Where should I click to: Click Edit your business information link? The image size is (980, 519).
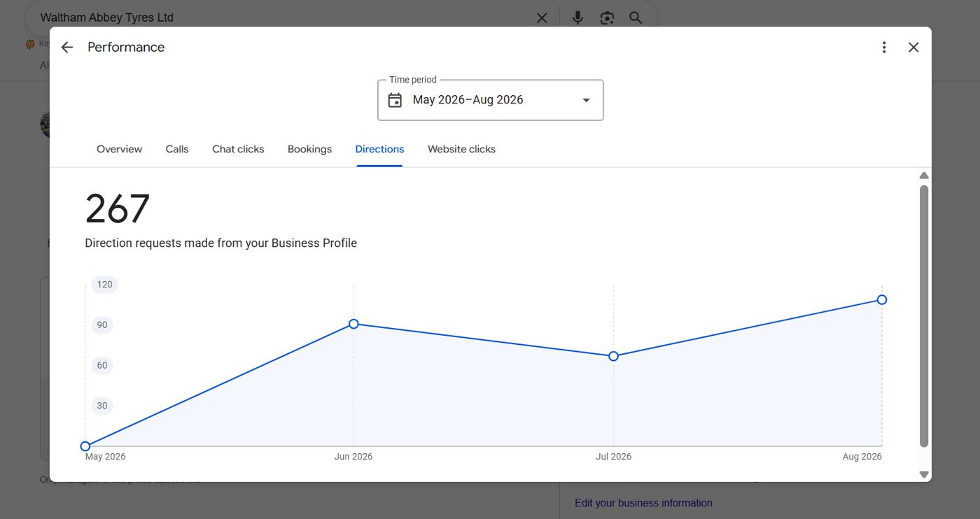coord(643,503)
